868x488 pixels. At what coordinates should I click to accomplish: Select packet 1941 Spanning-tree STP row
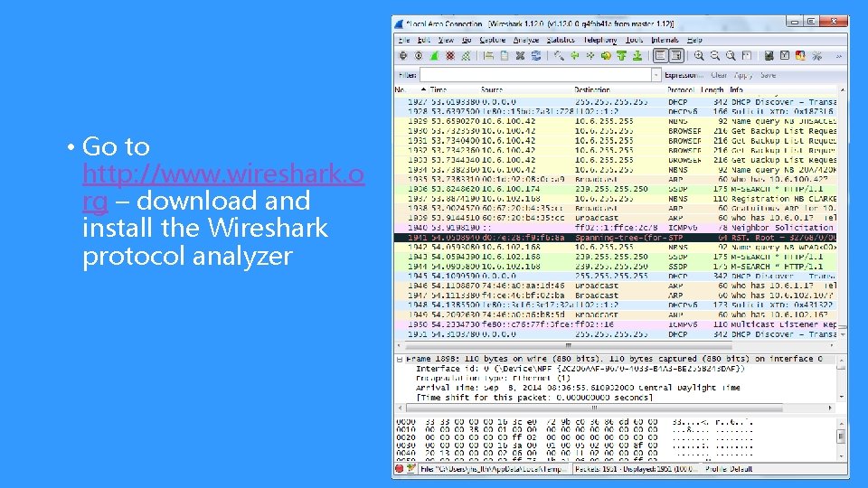[x=616, y=238]
